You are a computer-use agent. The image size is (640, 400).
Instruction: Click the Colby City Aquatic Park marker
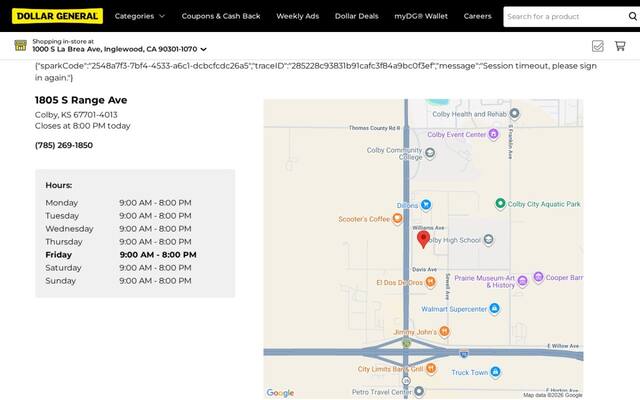tap(500, 203)
